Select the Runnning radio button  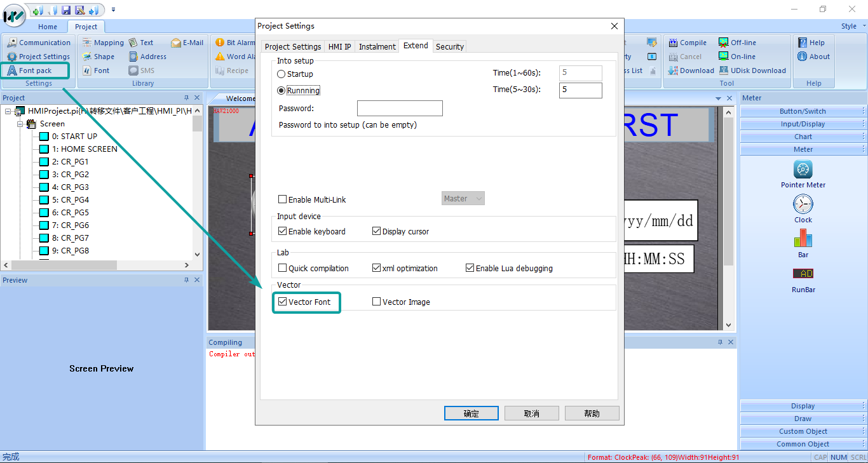[281, 90]
